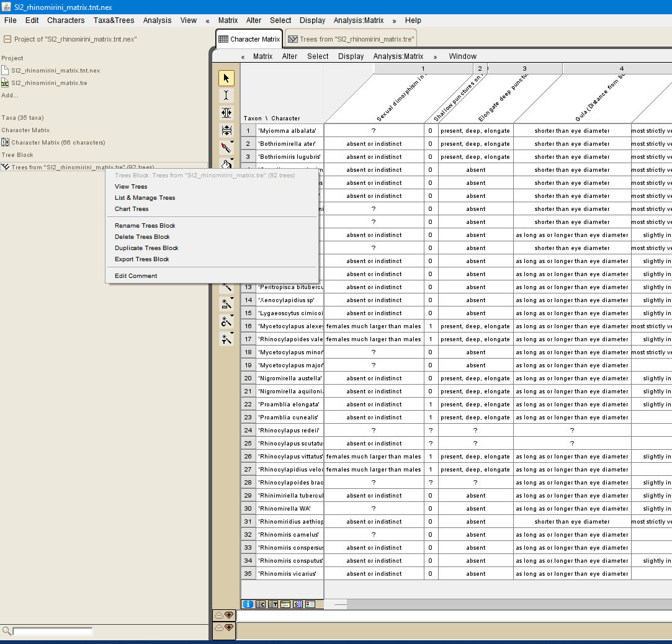Open the Taxa&Trees menu
The height and width of the screenshot is (644, 672).
click(x=114, y=20)
